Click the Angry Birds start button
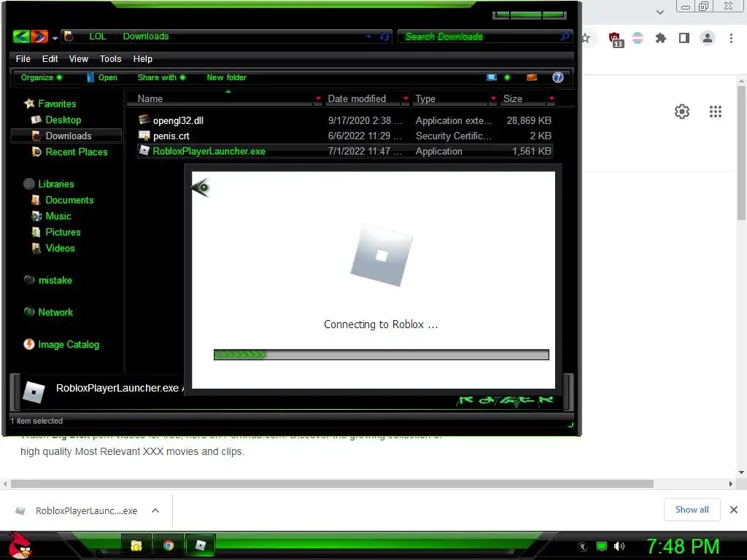 pos(20,545)
